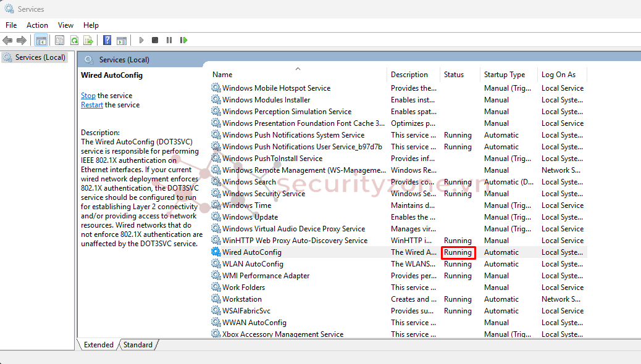Select the Windows Update service row
This screenshot has height=364, width=641.
(x=250, y=217)
